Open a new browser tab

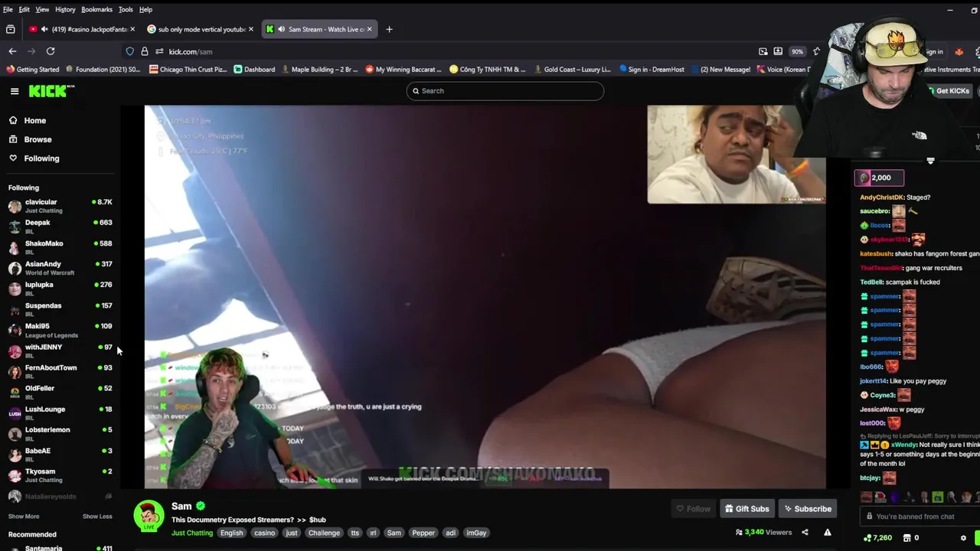click(x=389, y=29)
